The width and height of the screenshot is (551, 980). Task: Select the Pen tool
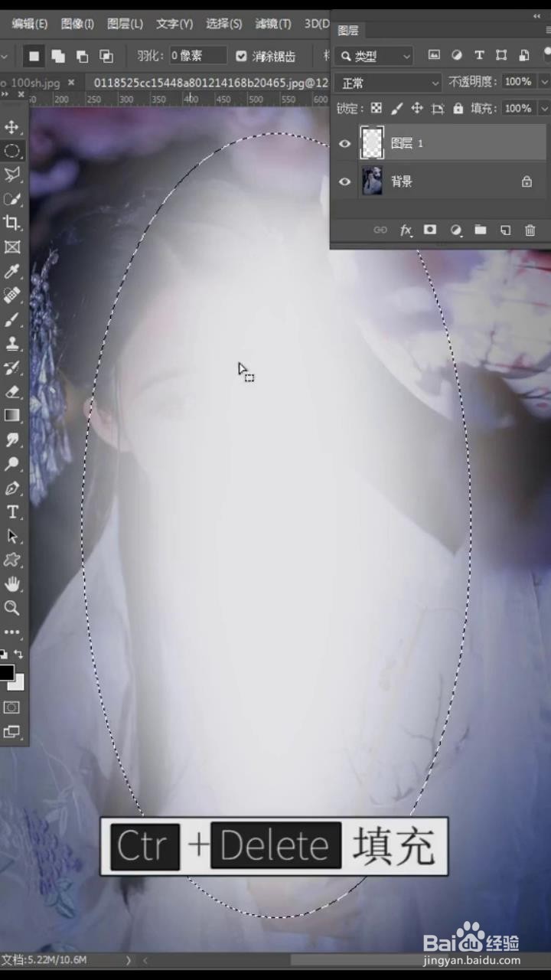pyautogui.click(x=12, y=488)
